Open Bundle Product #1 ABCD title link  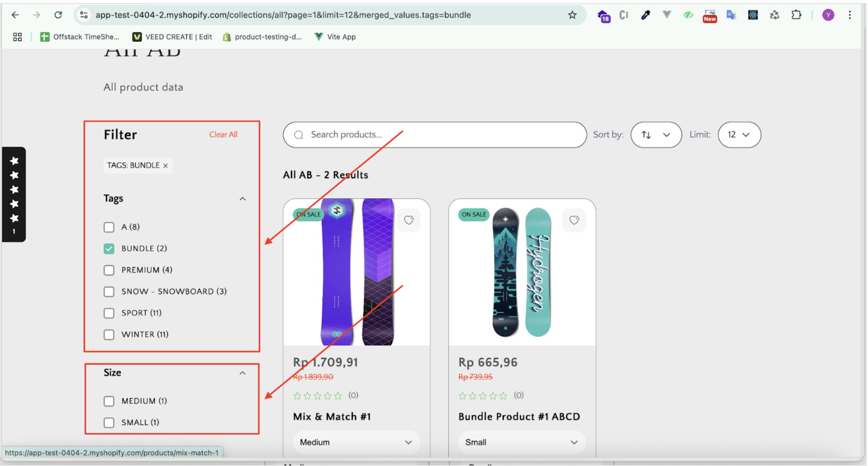(x=519, y=416)
